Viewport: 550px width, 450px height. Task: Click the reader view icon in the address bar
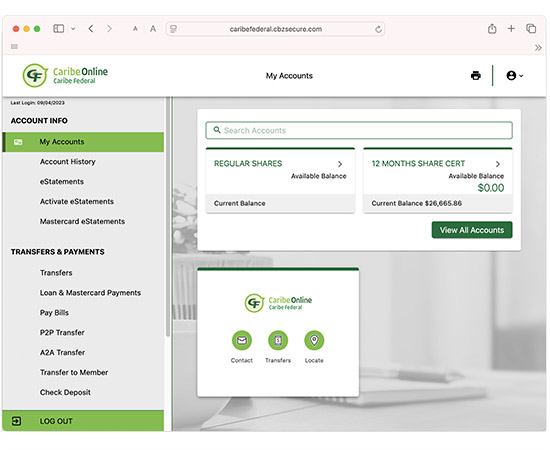pos(173,29)
